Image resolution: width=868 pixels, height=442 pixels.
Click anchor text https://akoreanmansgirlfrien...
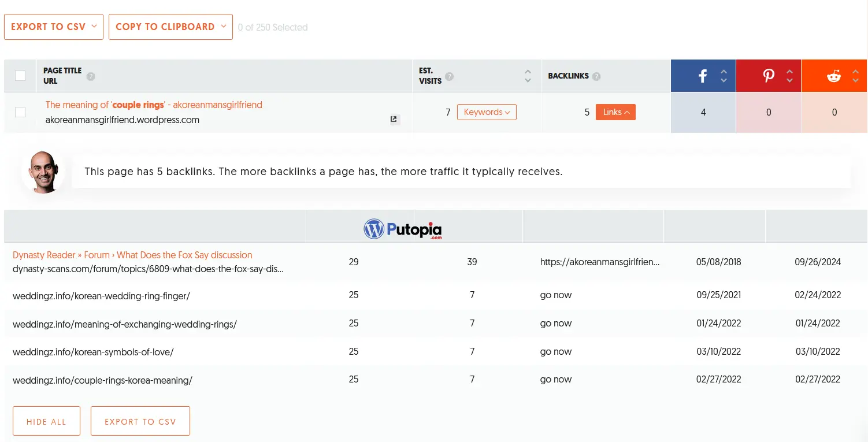click(600, 262)
